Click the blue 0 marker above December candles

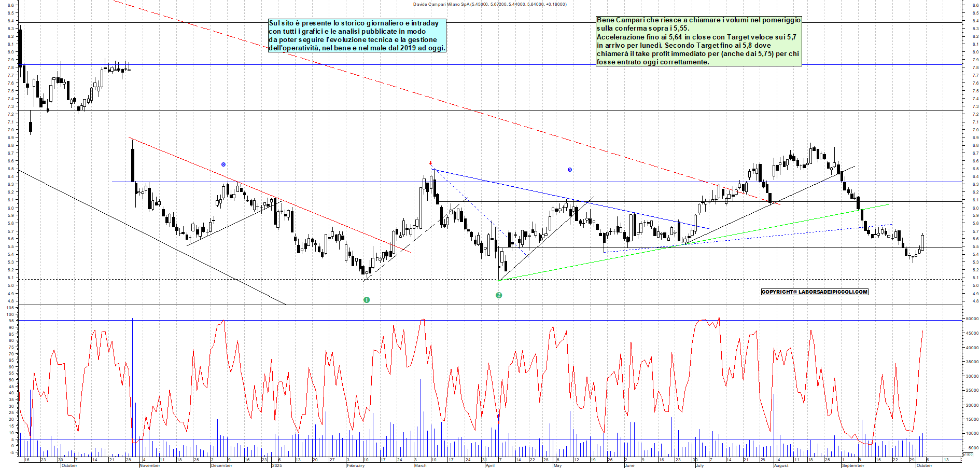(x=223, y=164)
